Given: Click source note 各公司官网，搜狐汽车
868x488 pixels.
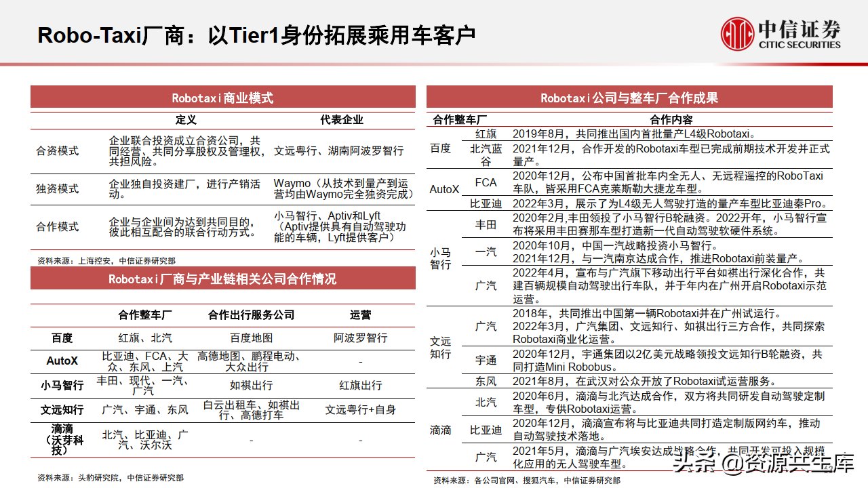Looking at the screenshot, I should [x=527, y=481].
